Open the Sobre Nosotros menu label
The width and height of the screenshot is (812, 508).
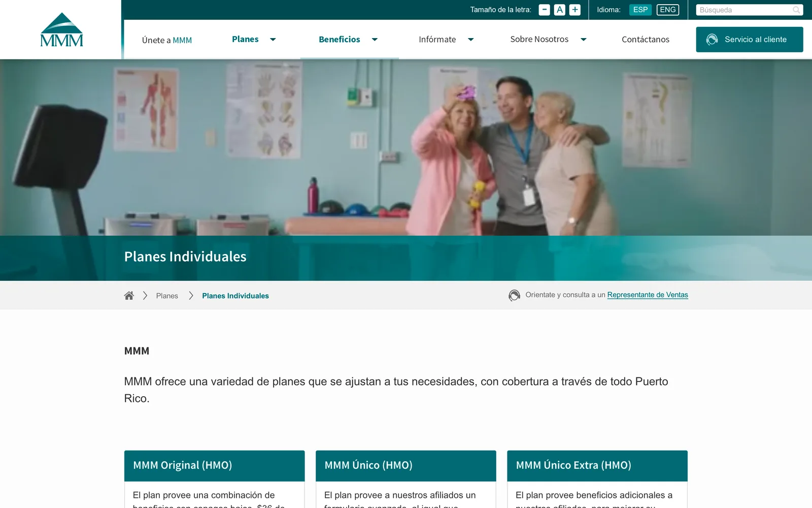[539, 39]
